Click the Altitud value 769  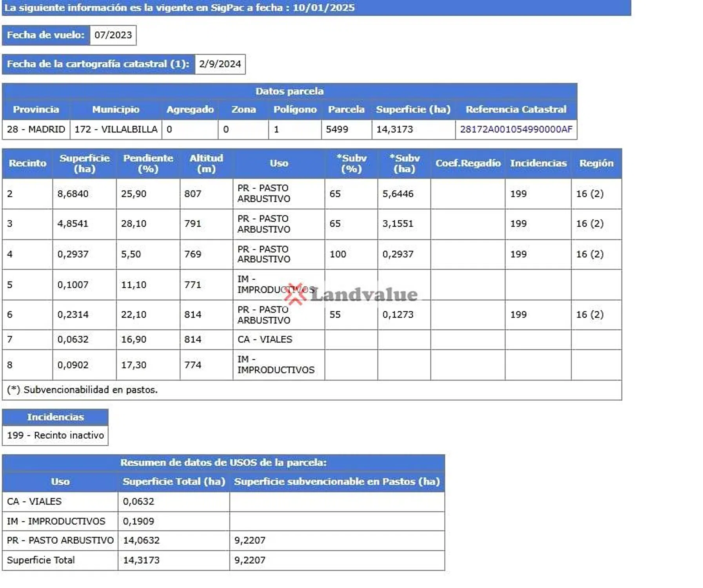click(193, 254)
